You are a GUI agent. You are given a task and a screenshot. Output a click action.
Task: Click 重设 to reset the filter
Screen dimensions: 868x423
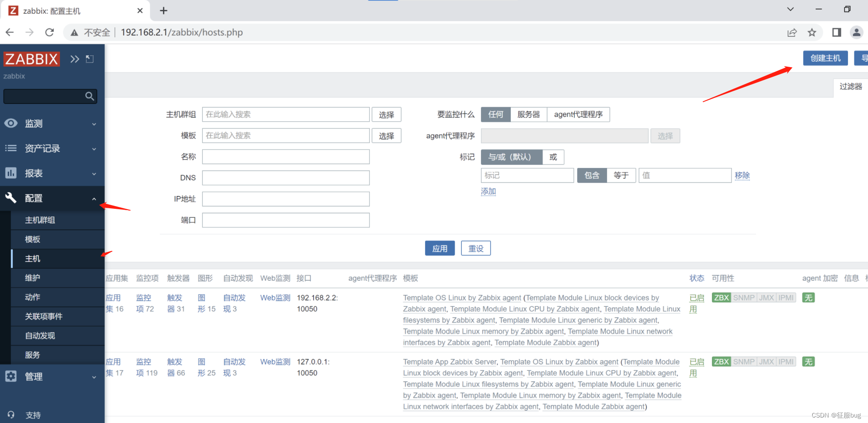(476, 248)
